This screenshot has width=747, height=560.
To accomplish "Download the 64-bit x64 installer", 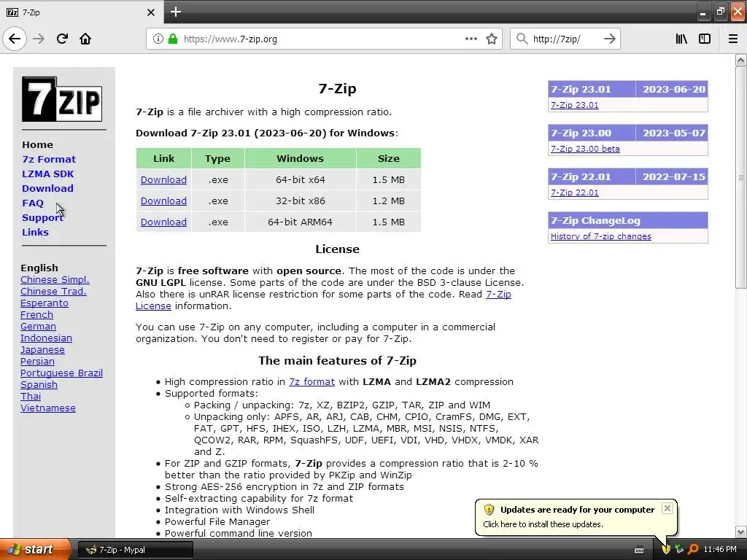I will click(x=163, y=179).
